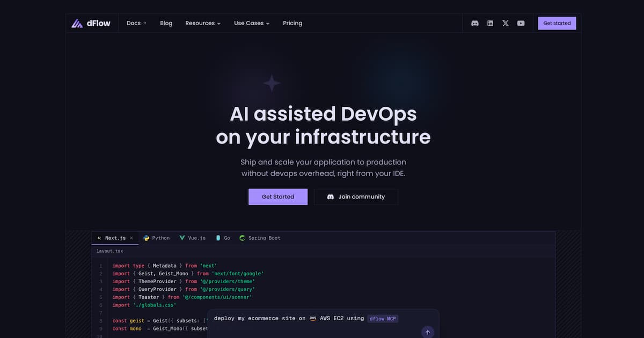Send the prompt with the arrow button
This screenshot has width=644, height=338.
(427, 332)
